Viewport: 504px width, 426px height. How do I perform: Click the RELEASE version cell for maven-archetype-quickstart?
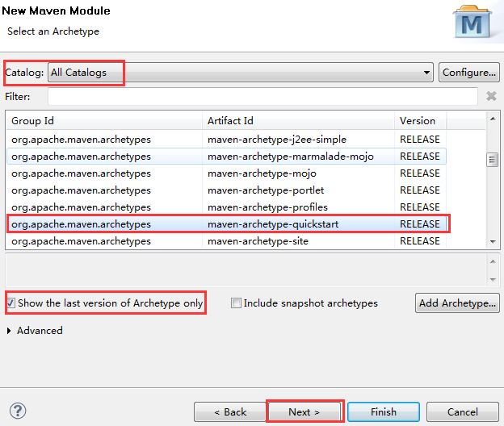(420, 224)
